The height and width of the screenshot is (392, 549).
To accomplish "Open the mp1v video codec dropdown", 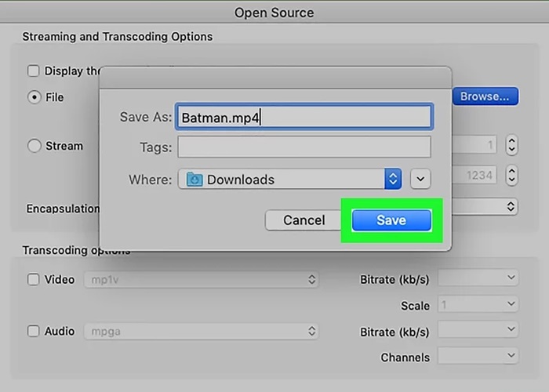I will [x=201, y=279].
